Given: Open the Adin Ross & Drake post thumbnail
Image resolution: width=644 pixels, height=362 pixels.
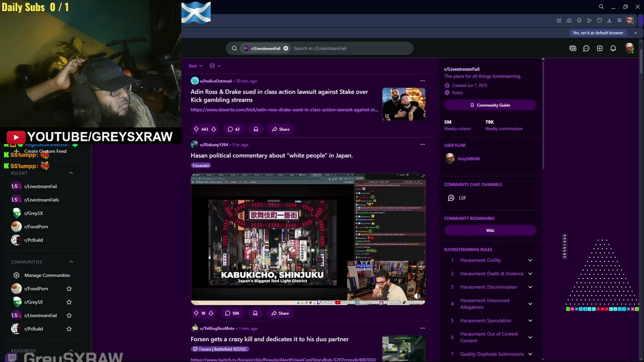Looking at the screenshot, I should (404, 104).
